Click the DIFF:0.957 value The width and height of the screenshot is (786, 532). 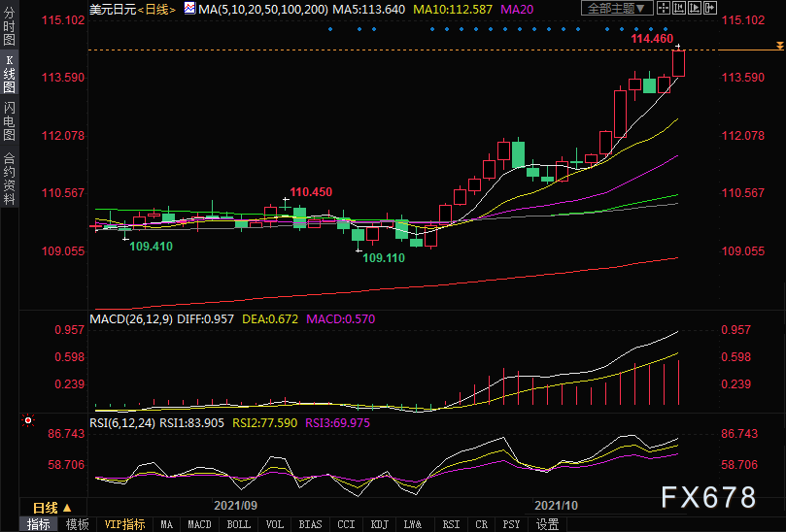coord(206,319)
